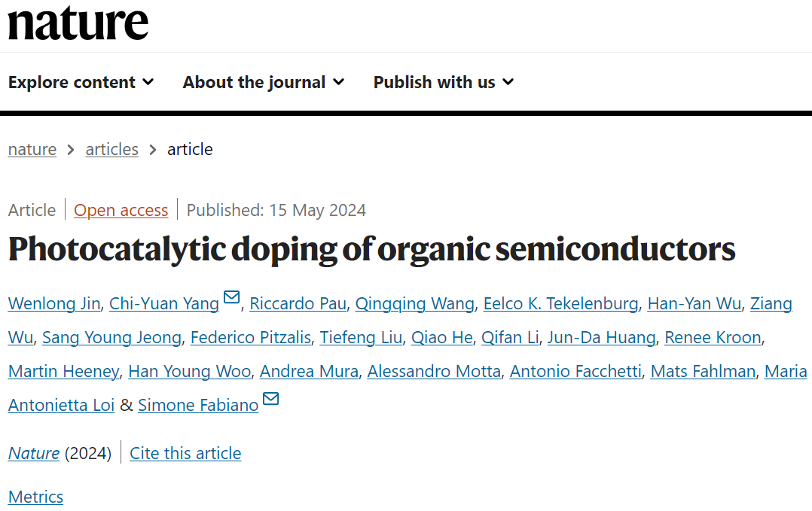The height and width of the screenshot is (511, 812).
Task: Select author Riccardo Pau
Action: (298, 303)
